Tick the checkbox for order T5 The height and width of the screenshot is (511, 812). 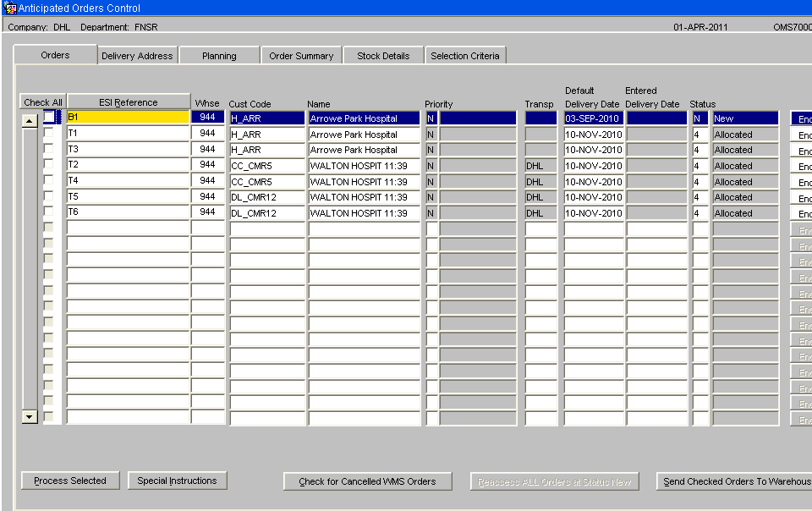click(x=49, y=195)
